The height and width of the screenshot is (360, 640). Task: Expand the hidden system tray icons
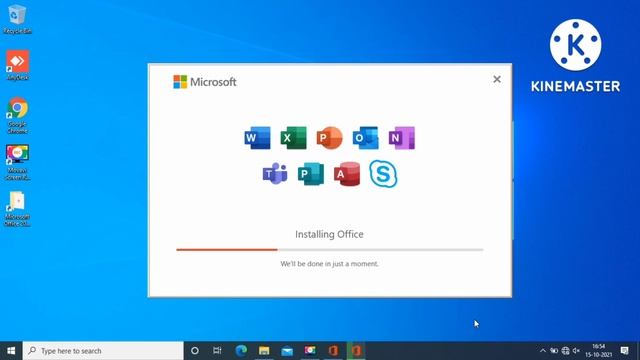pyautogui.click(x=543, y=351)
